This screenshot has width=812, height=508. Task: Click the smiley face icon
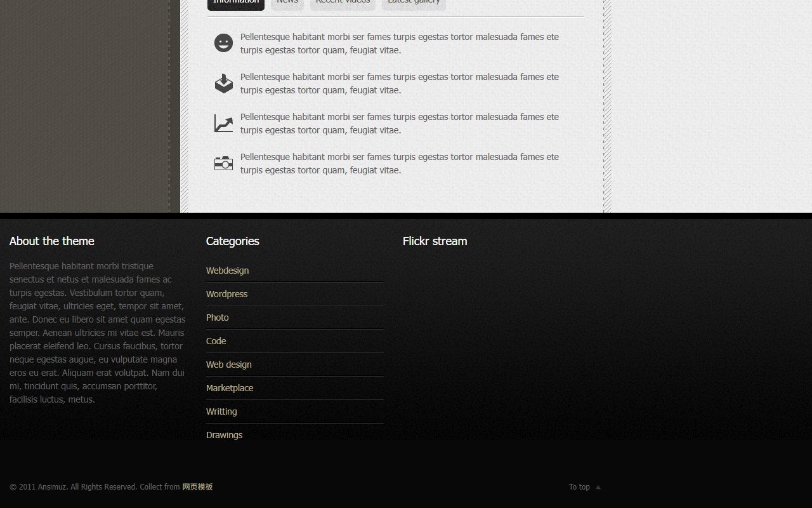(x=223, y=43)
